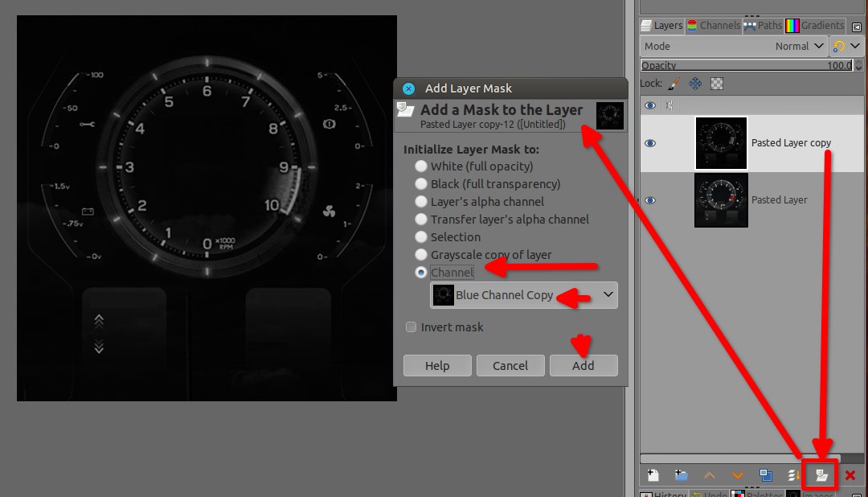The image size is (868, 497).
Task: Hide the Pasted Layer eye icon
Action: click(x=650, y=200)
